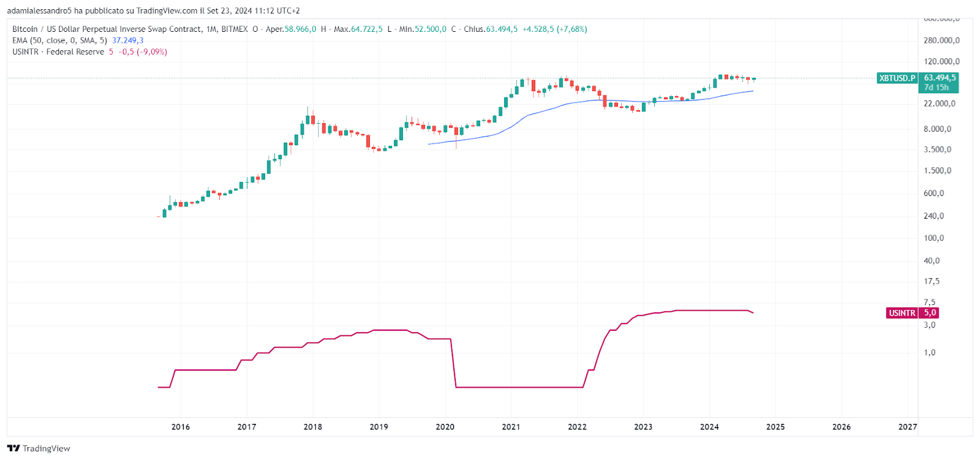This screenshot has height=460, width=980.
Task: Click the 2027 label on the time axis
Action: tap(908, 427)
